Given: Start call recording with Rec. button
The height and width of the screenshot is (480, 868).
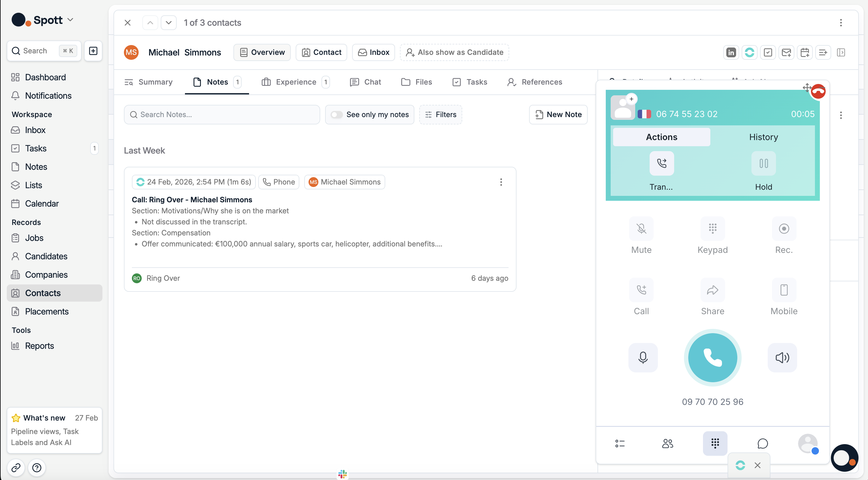Looking at the screenshot, I should (783, 229).
